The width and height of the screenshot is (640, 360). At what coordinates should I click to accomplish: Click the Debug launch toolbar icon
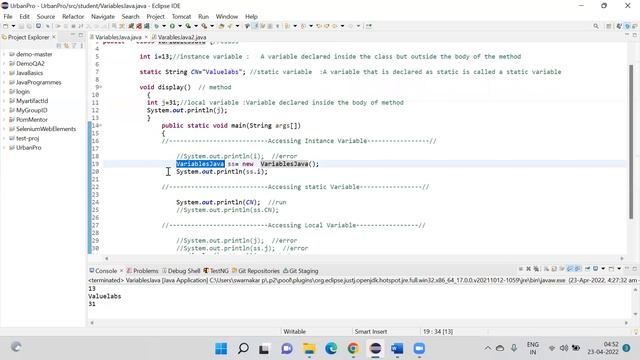click(156, 26)
